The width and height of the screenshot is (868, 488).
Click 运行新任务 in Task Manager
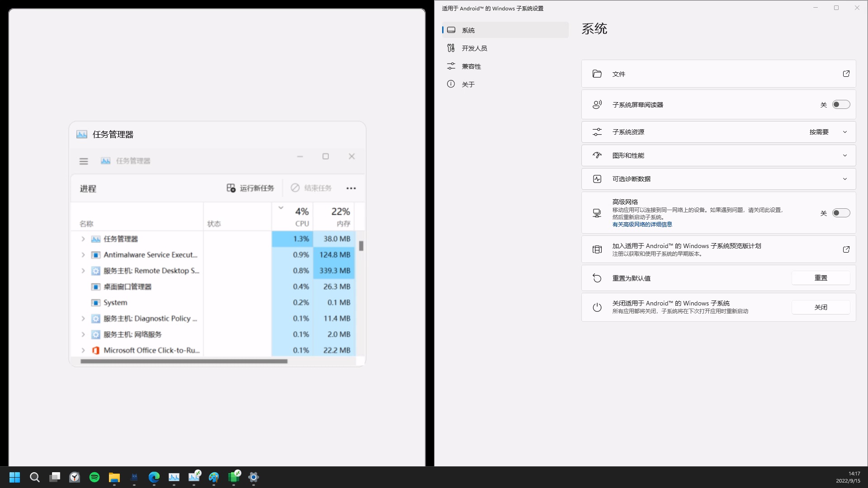pyautogui.click(x=251, y=188)
